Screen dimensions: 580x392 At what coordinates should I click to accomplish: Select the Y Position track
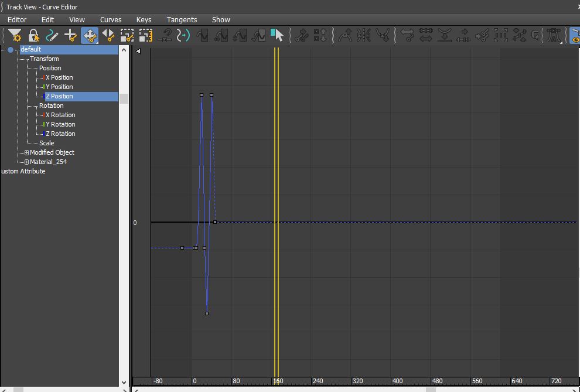pyautogui.click(x=59, y=87)
